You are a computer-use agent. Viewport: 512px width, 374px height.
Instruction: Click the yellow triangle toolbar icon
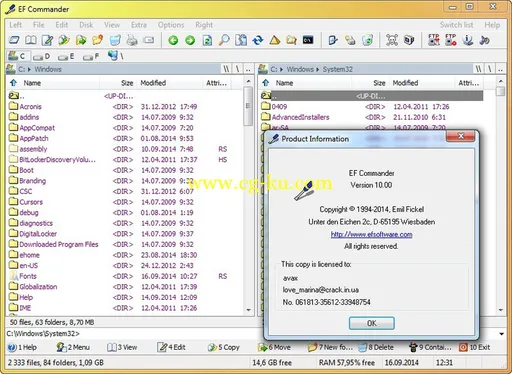(275, 40)
